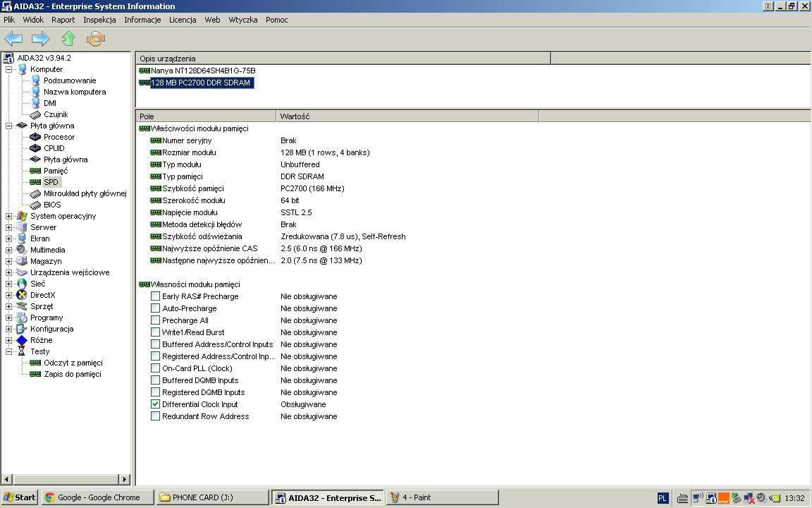812x508 pixels.
Task: Select Podsumowanie in the tree
Action: pos(69,80)
